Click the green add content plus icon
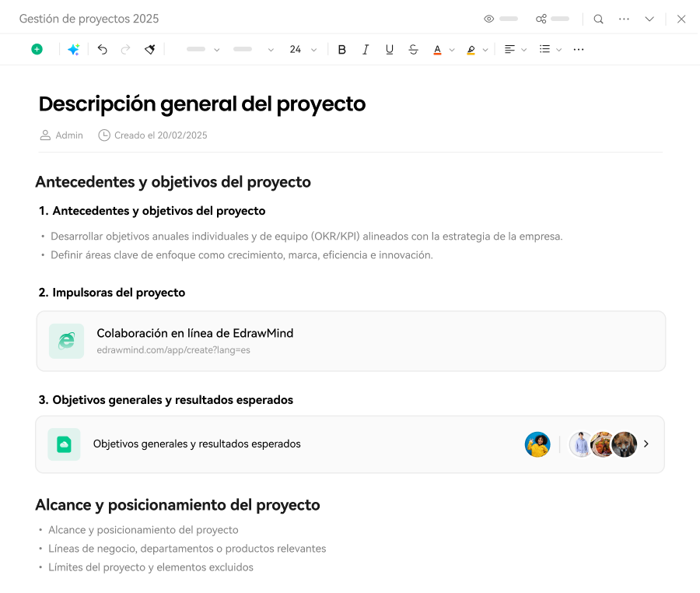This screenshot has height=593, width=700. (37, 49)
